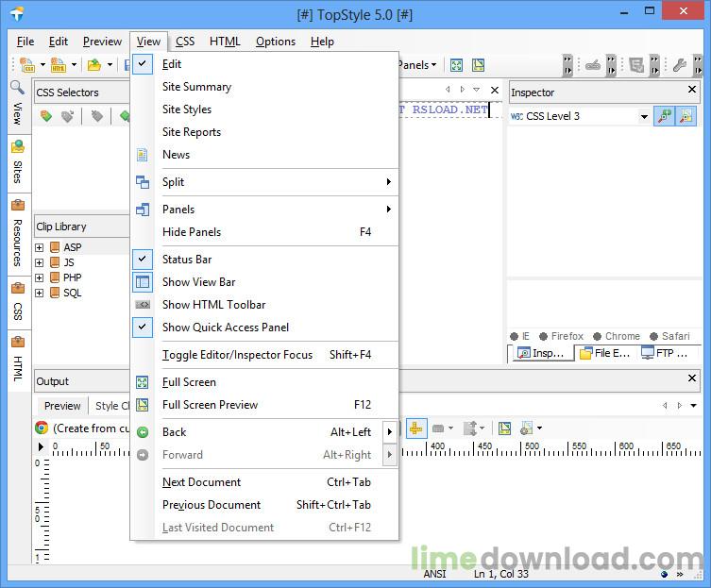
Task: Select the Chrome browser radio option
Action: point(599,336)
